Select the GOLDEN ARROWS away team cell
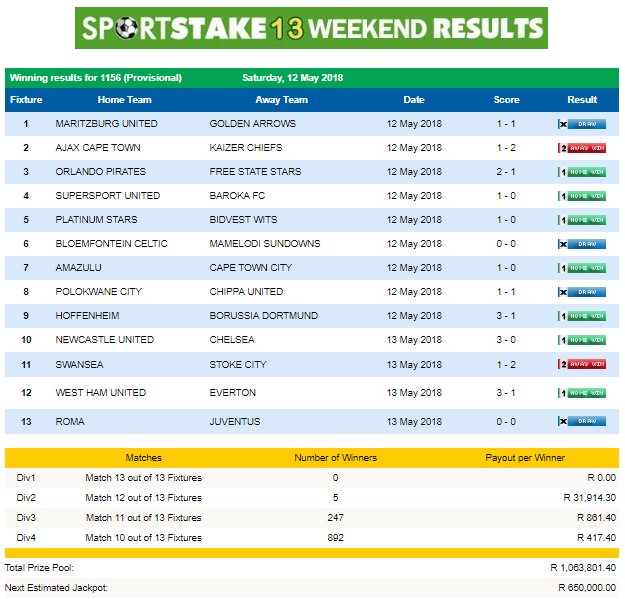This screenshot has height=599, width=625. [x=253, y=124]
